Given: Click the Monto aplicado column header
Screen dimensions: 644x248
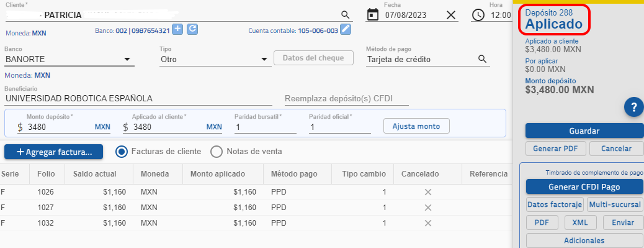Looking at the screenshot, I should point(218,174).
